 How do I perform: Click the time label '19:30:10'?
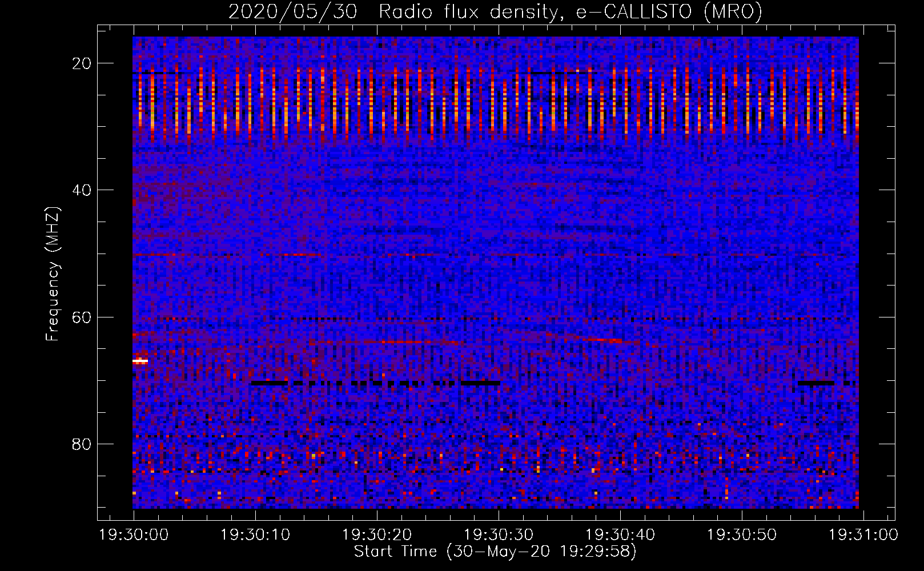(x=255, y=535)
